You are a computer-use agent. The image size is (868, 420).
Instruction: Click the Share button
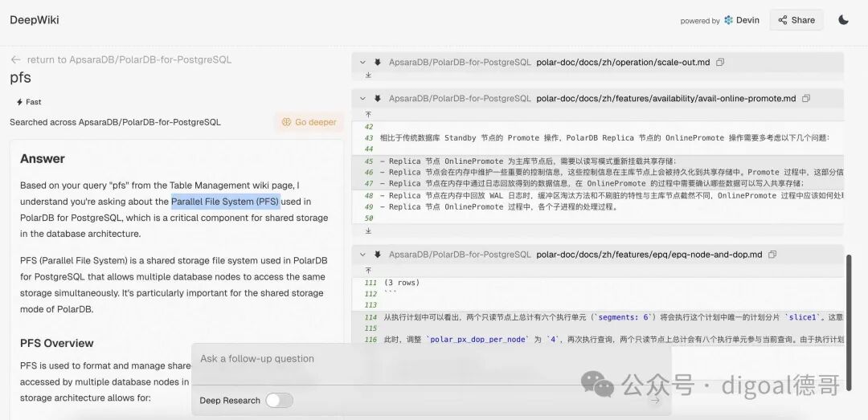click(x=796, y=20)
